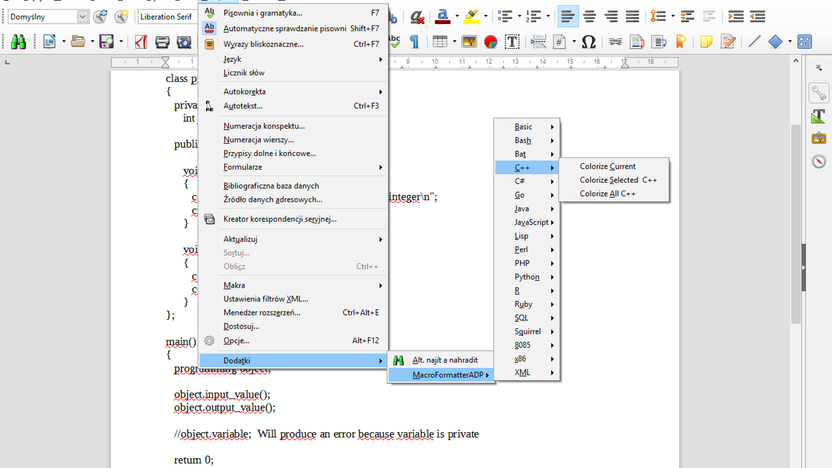Select the Line drawing tool
Image resolution: width=832 pixels, height=468 pixels.
pos(755,41)
